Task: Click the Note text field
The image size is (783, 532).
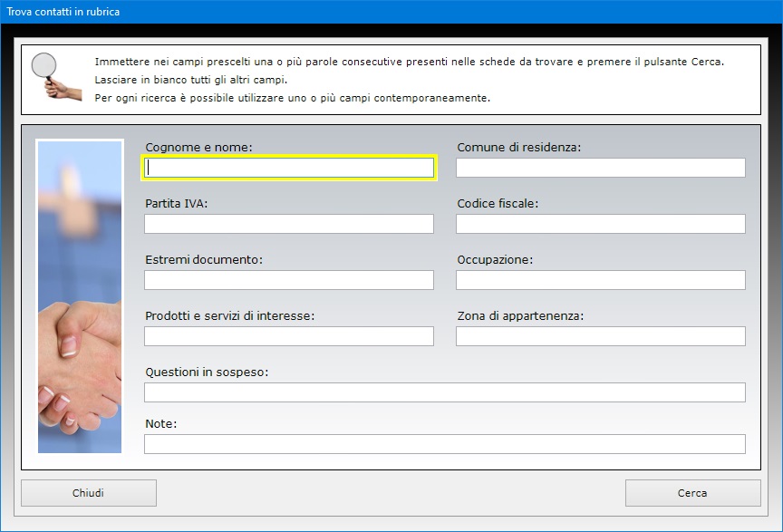Action: (x=445, y=444)
